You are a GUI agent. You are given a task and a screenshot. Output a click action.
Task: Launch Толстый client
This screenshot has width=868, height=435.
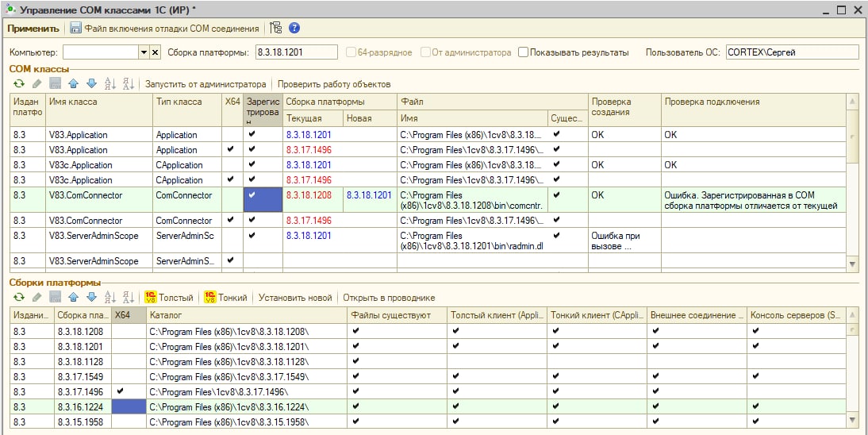(x=169, y=298)
